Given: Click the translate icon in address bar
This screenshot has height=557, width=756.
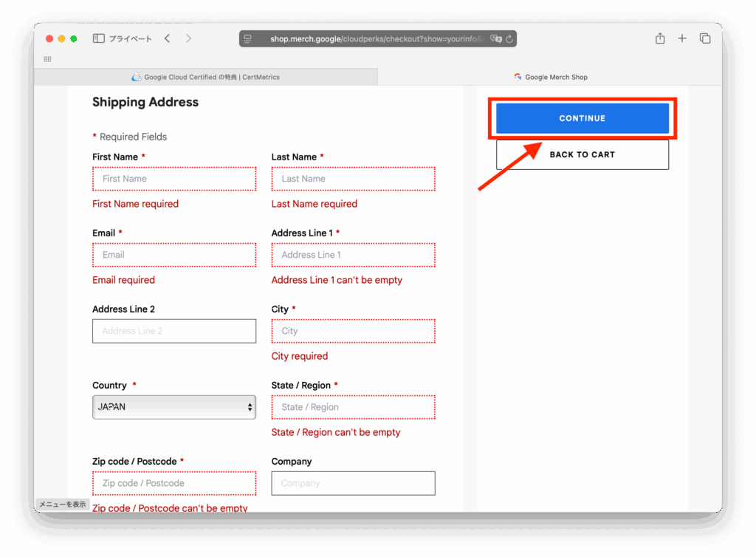Looking at the screenshot, I should [x=495, y=38].
